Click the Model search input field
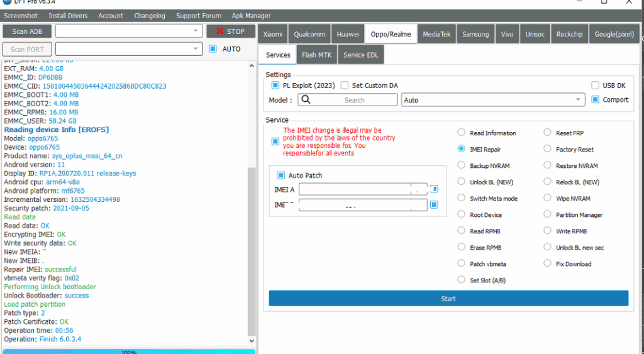 point(348,100)
